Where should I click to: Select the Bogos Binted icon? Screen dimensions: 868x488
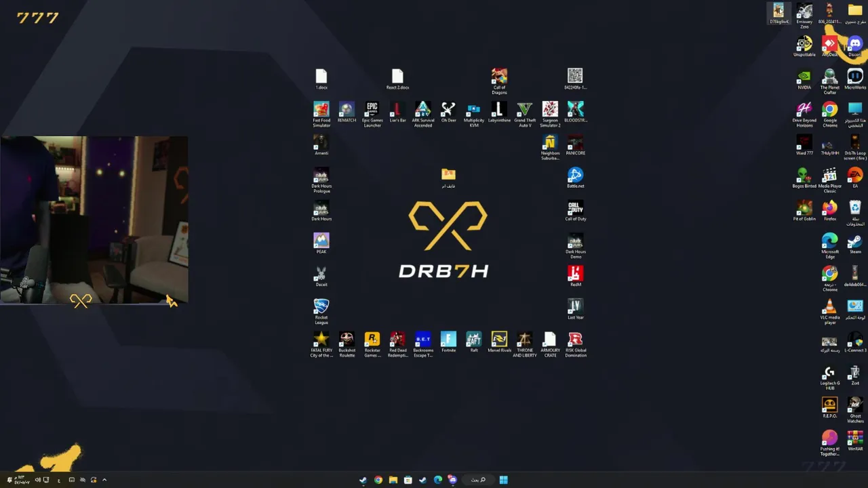click(804, 178)
